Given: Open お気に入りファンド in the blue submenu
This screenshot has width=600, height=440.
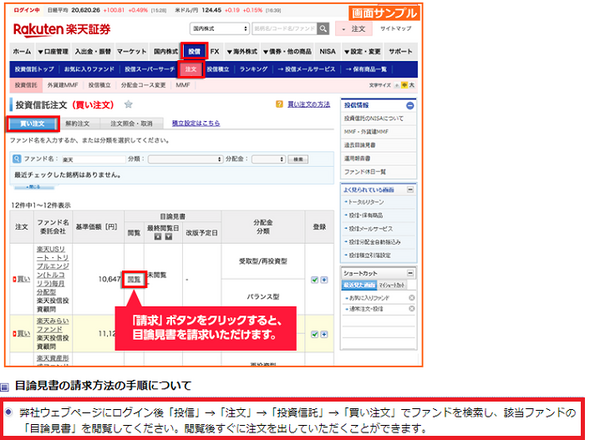Looking at the screenshot, I should (x=89, y=69).
